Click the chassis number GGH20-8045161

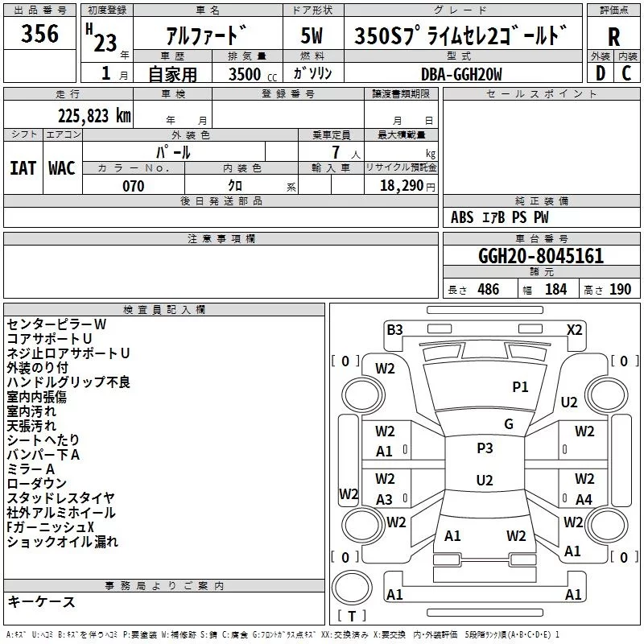click(541, 256)
